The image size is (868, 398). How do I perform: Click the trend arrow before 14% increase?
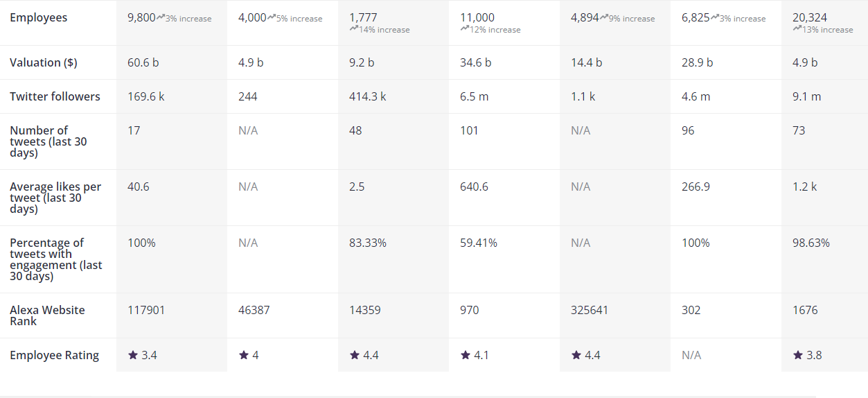point(354,29)
